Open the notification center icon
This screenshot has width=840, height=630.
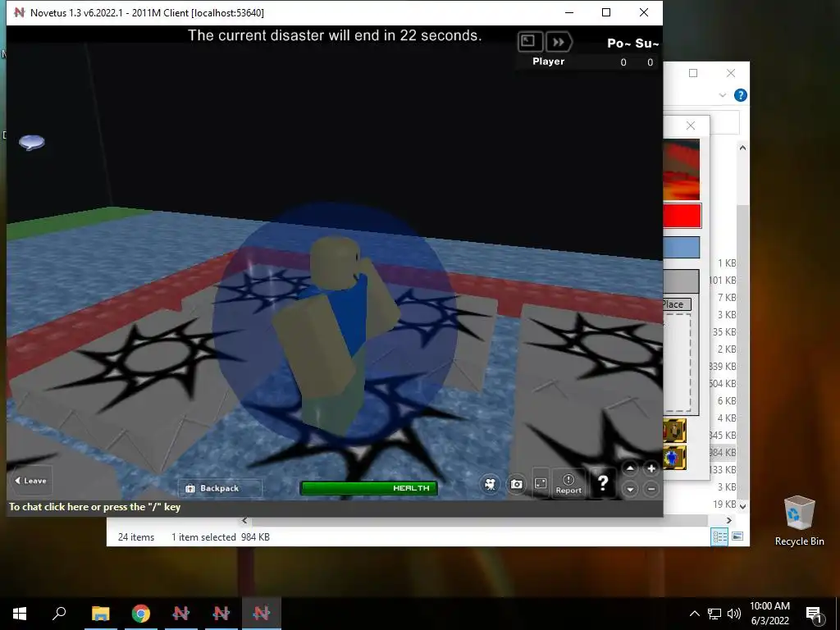coord(813,614)
